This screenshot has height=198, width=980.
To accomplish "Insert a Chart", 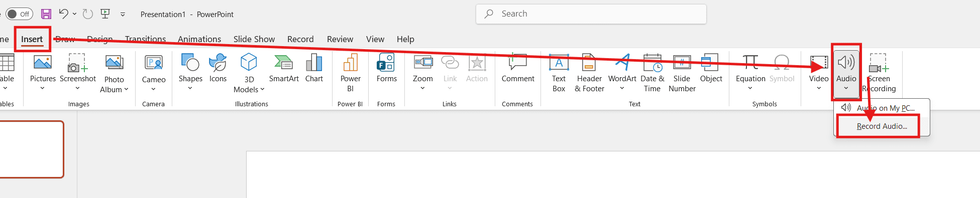I will (x=314, y=68).
